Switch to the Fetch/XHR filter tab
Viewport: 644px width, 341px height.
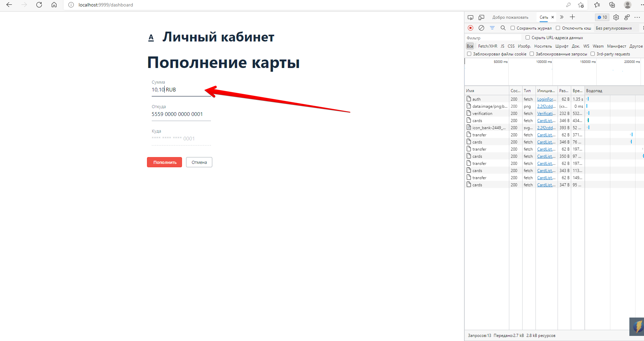(x=487, y=46)
